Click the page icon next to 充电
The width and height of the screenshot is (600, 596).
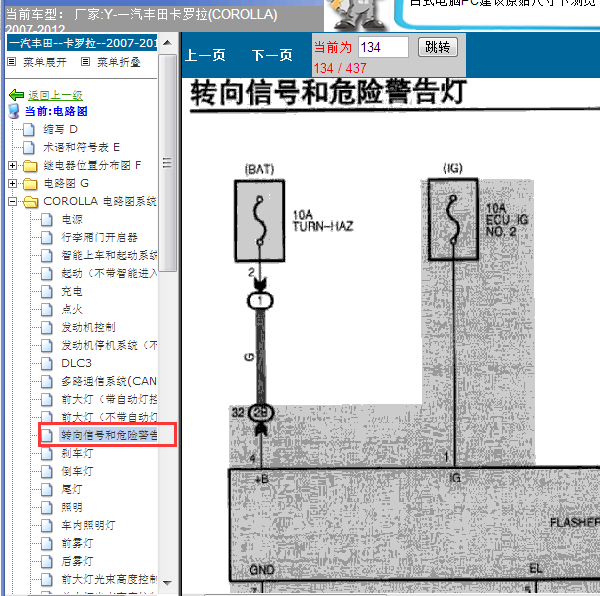tap(47, 292)
